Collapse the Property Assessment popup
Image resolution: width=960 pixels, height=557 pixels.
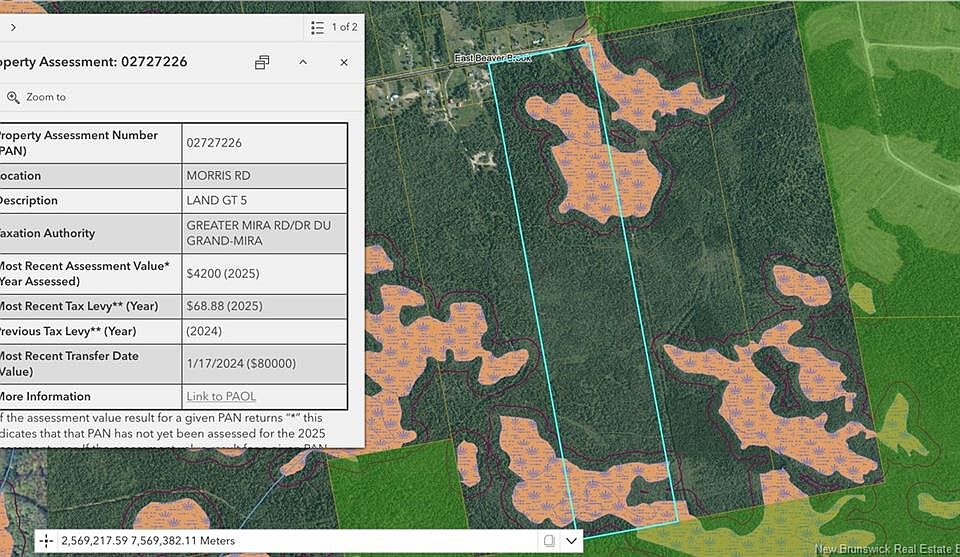point(303,62)
